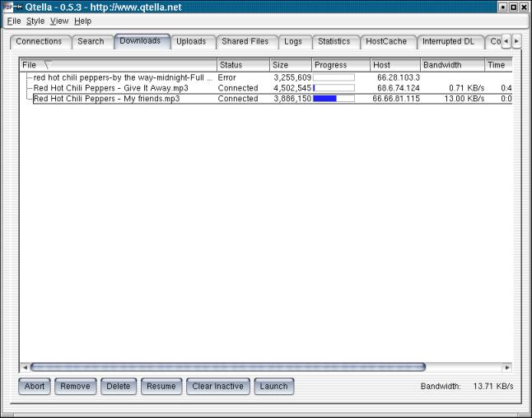The image size is (532, 418).
Task: Click the Delete button
Action: (x=119, y=387)
